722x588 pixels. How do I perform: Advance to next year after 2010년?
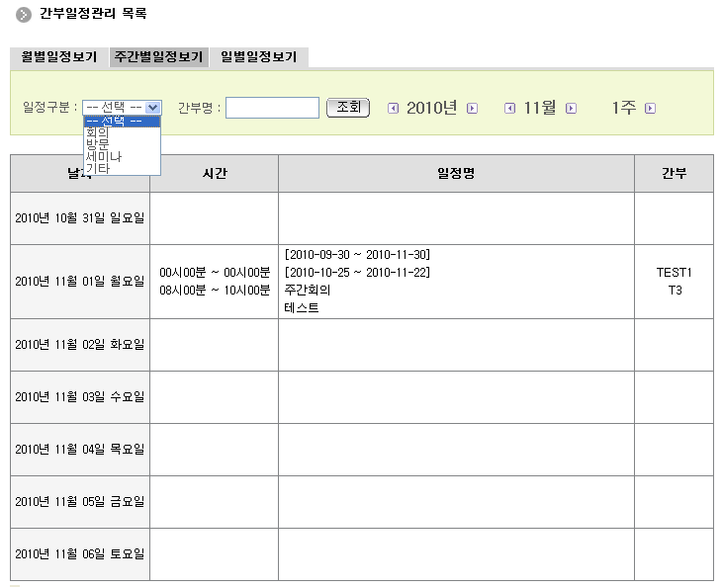click(472, 109)
